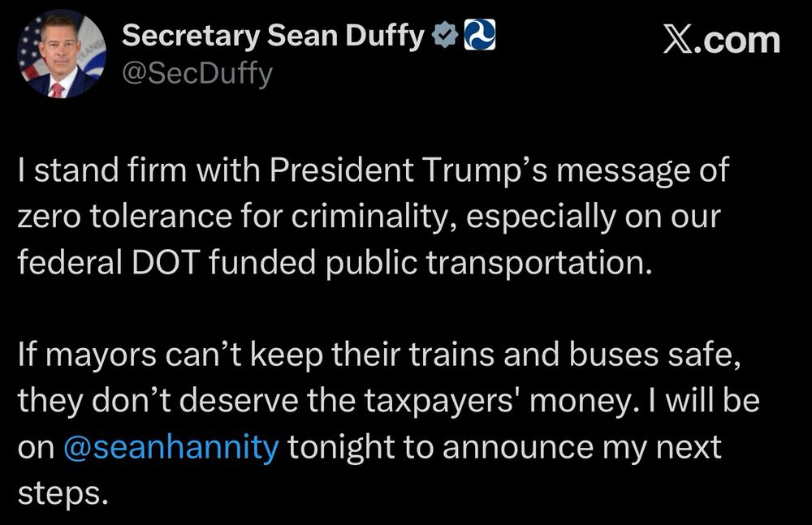Click the final word "steps."
Screen dimensions: 812x525
tap(63, 493)
